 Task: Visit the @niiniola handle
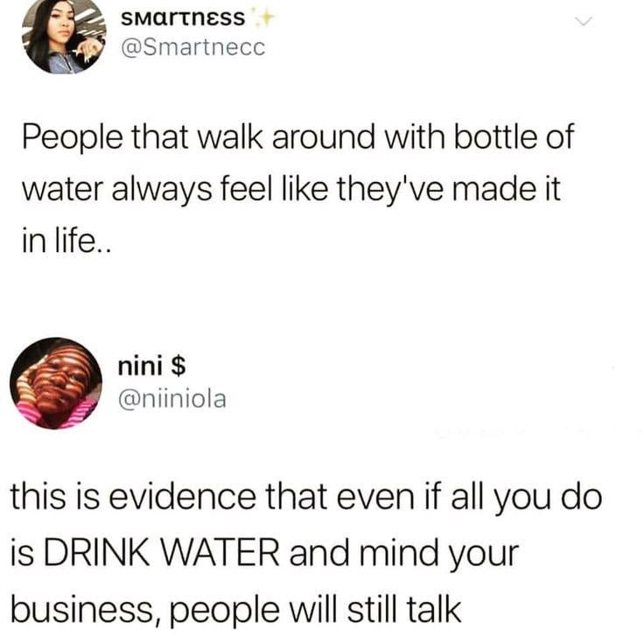click(x=172, y=400)
